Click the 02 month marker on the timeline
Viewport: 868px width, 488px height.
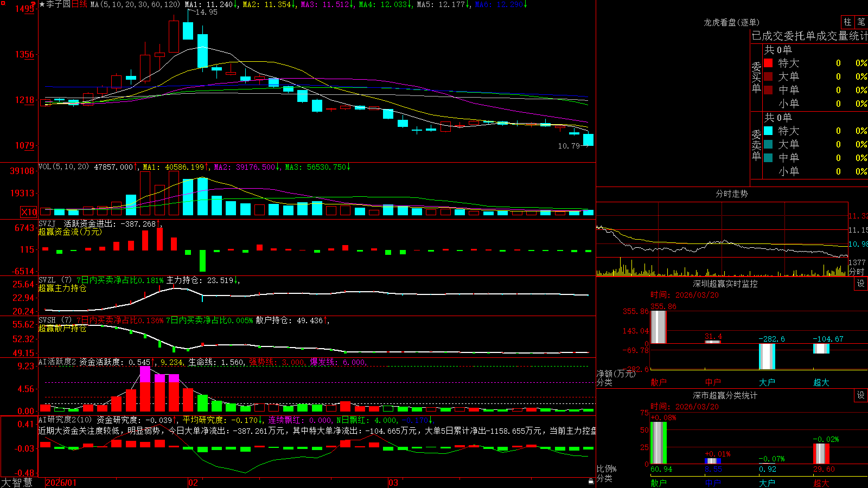tap(193, 483)
